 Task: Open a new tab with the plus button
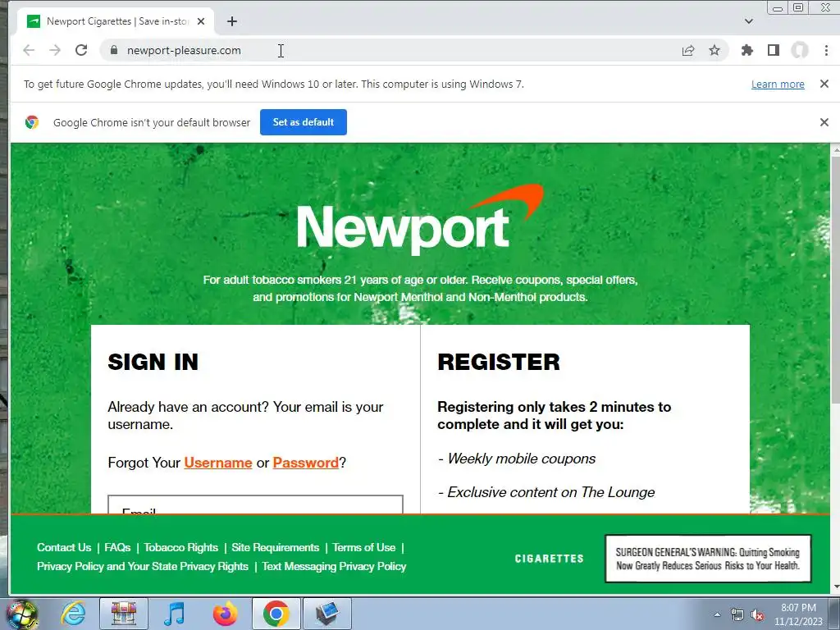231,21
